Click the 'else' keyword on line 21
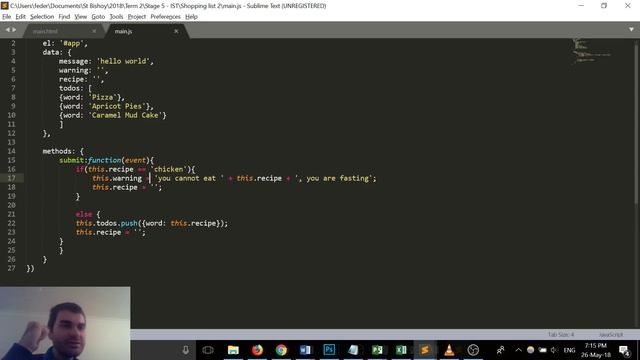Viewport: 640px width, 360px height. pyautogui.click(x=84, y=214)
